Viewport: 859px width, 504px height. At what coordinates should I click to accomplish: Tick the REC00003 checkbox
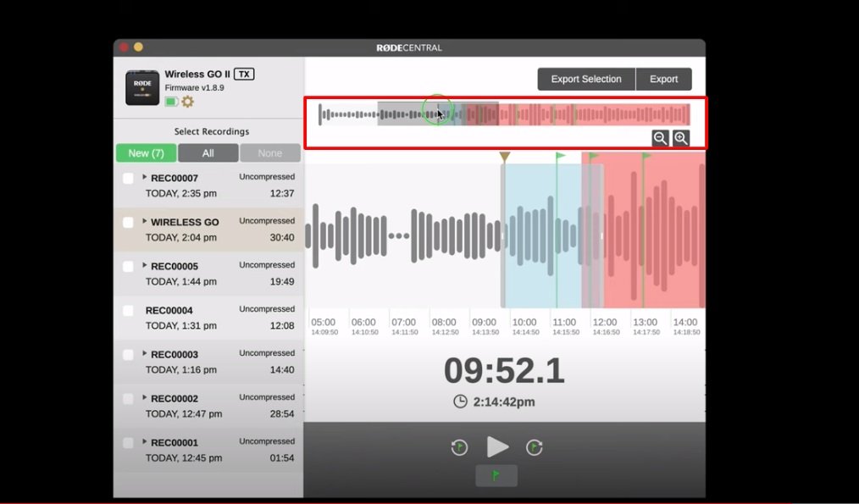click(x=128, y=354)
